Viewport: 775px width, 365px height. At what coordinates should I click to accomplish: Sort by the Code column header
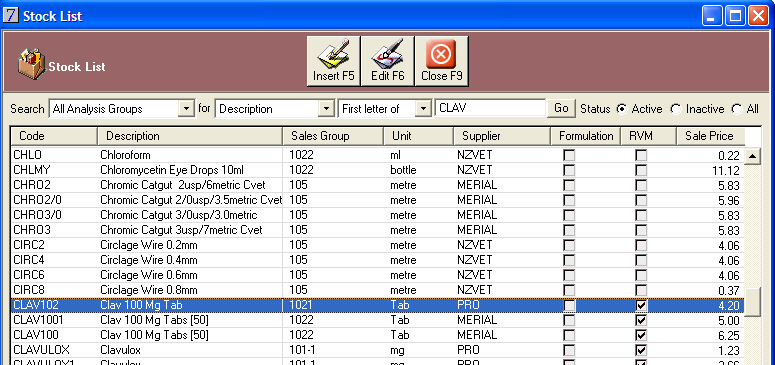point(54,136)
